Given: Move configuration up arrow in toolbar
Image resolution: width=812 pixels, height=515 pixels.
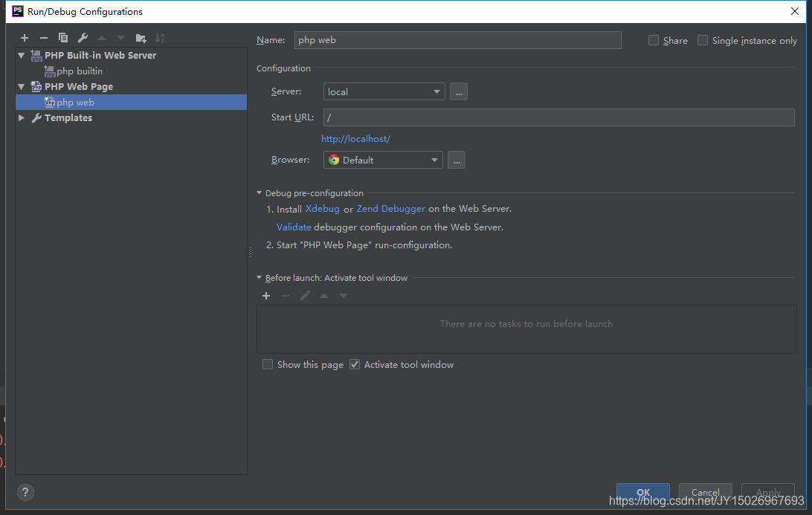Looking at the screenshot, I should click(x=101, y=38).
